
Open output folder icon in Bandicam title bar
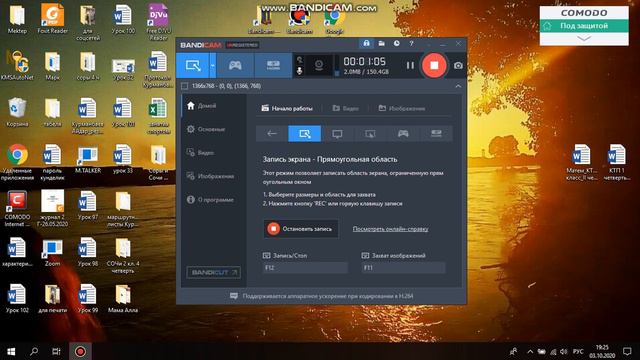coord(381,43)
